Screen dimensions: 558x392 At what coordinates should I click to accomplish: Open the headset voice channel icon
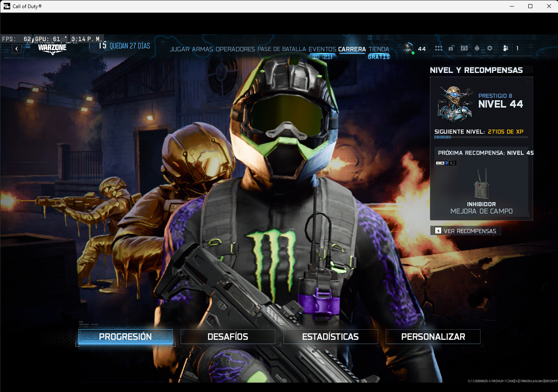point(464,48)
